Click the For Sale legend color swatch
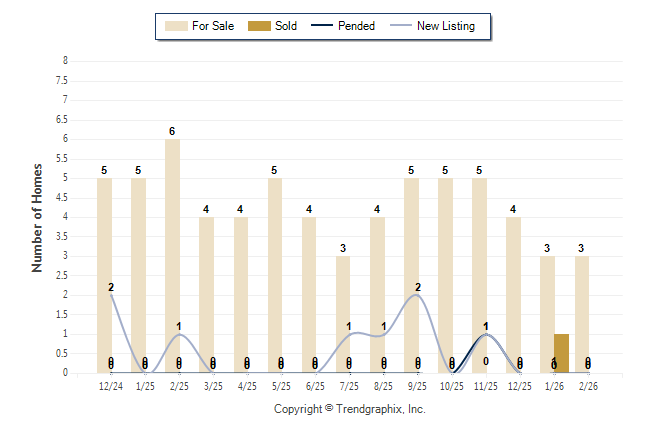 [176, 26]
